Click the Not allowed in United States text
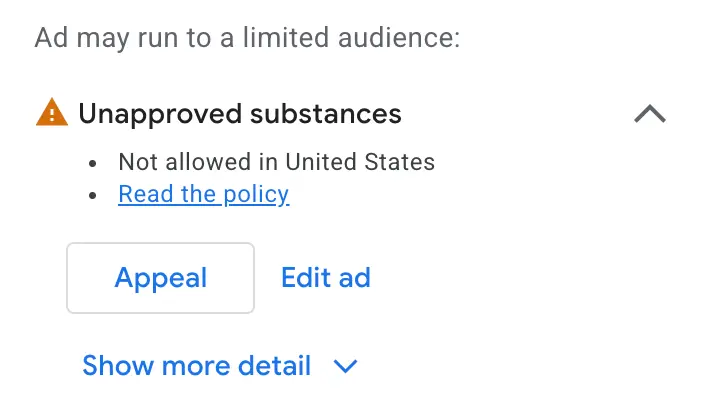704x412 pixels. 277,162
